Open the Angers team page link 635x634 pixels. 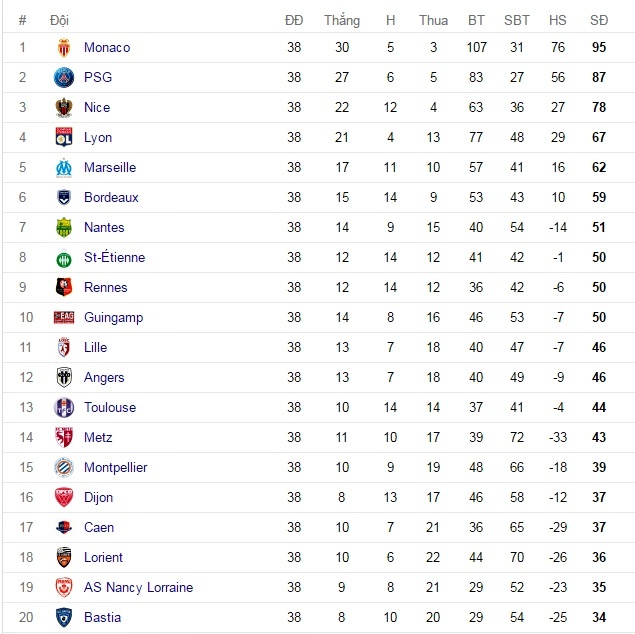point(104,378)
